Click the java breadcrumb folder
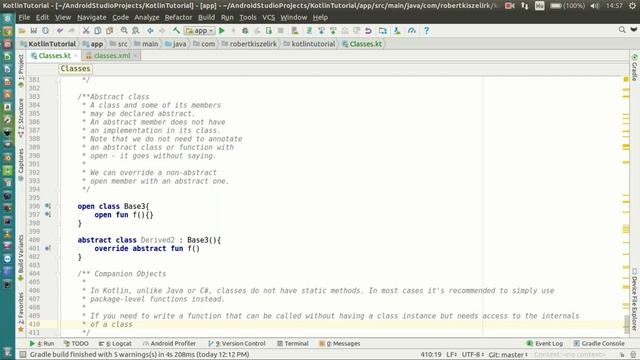Viewport: 640px width, 360px height. click(x=176, y=44)
